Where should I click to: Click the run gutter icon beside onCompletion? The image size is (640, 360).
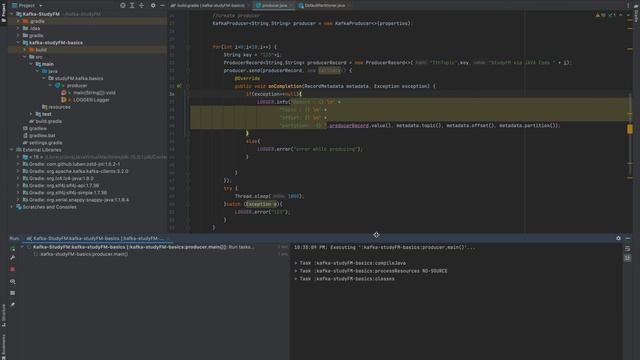(179, 86)
